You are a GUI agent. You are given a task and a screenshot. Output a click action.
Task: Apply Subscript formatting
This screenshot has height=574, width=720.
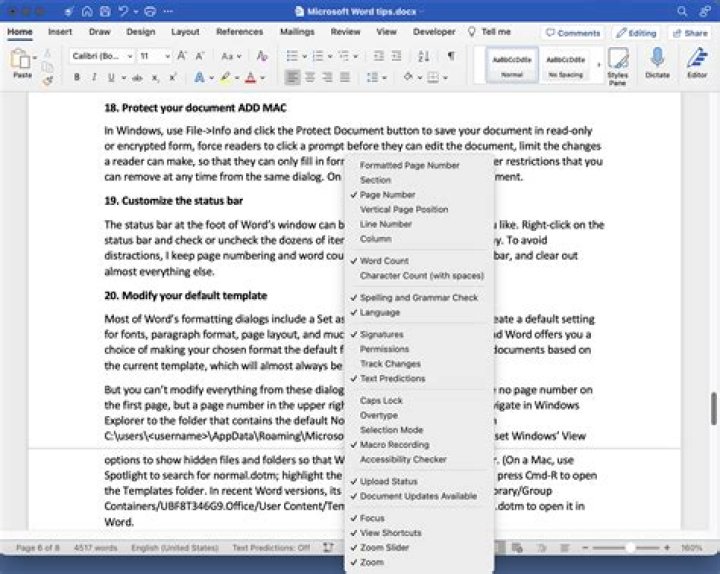[x=155, y=78]
